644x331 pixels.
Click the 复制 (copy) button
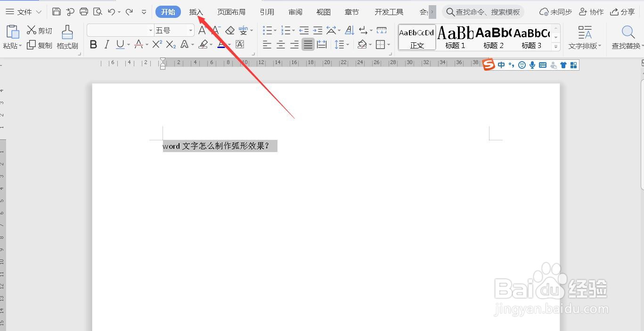[x=39, y=45]
